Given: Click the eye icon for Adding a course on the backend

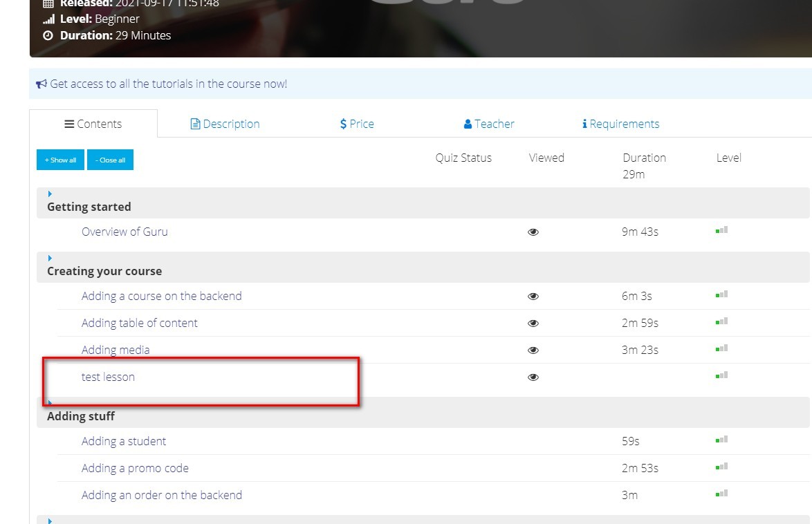Looking at the screenshot, I should click(533, 297).
